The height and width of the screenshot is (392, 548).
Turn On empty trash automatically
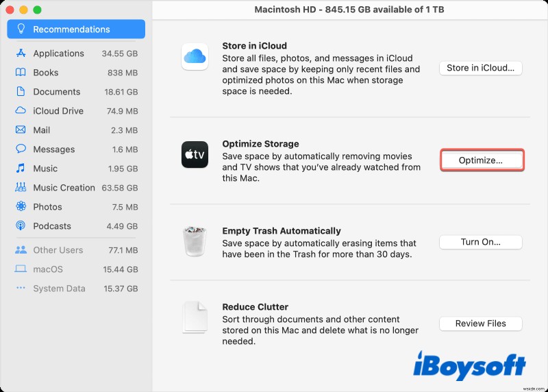tap(481, 242)
